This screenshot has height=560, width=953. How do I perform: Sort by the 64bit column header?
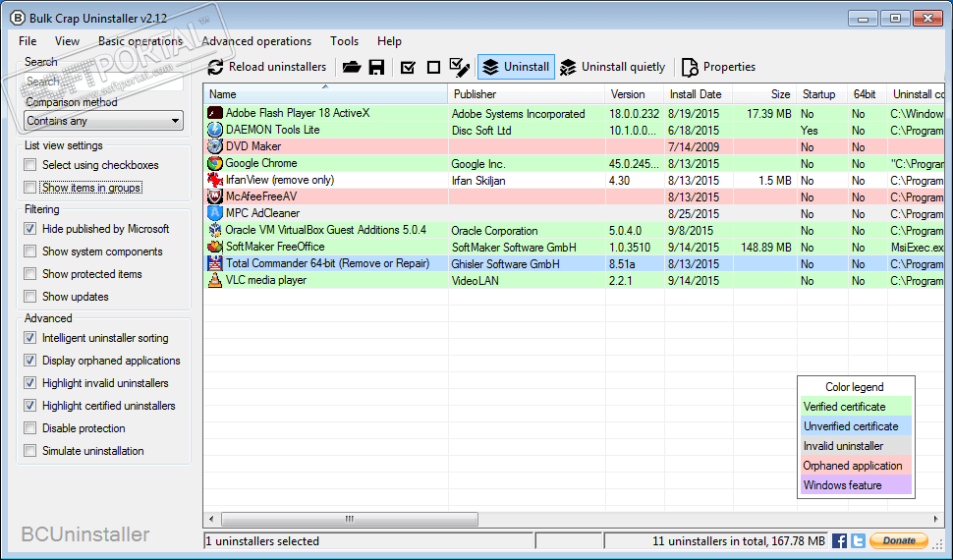click(868, 93)
